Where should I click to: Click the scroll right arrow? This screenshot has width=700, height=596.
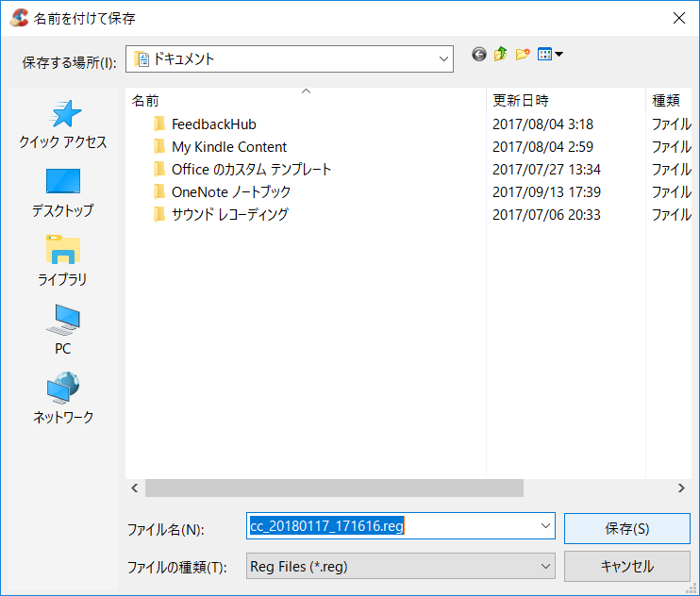tap(681, 488)
